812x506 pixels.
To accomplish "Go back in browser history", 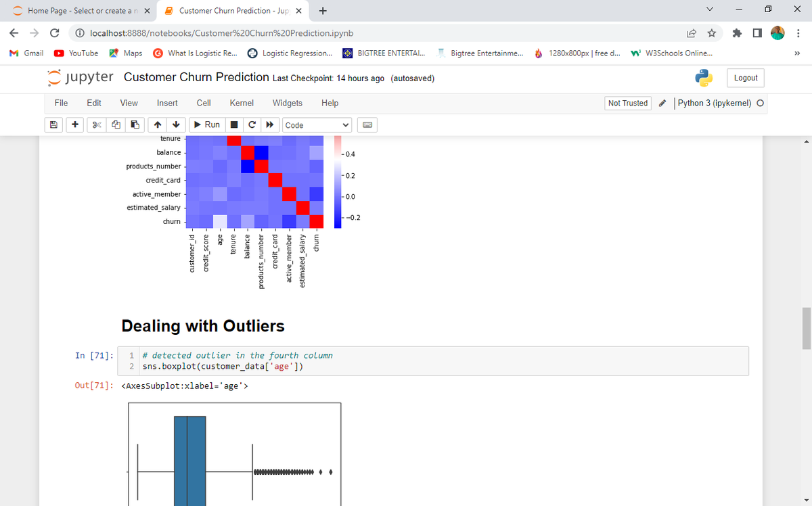I will click(x=14, y=32).
